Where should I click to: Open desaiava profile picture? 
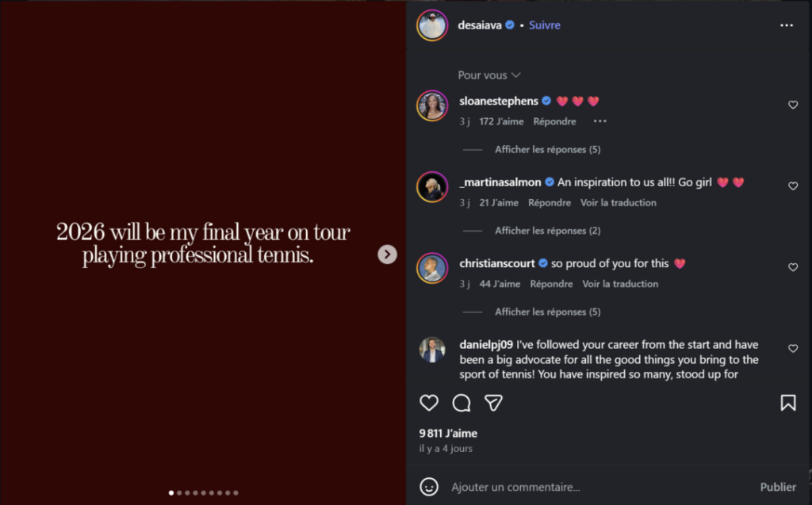pos(432,25)
